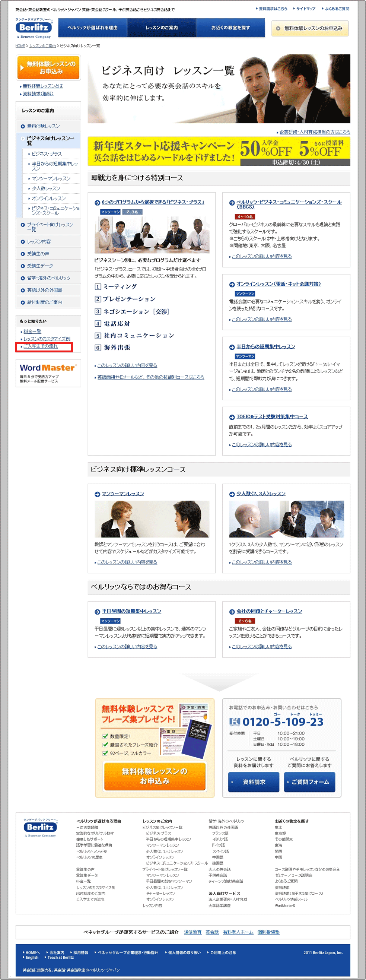366x980 pixels.
Task: Open the 料金一覧 link in sidebar
Action: (32, 332)
